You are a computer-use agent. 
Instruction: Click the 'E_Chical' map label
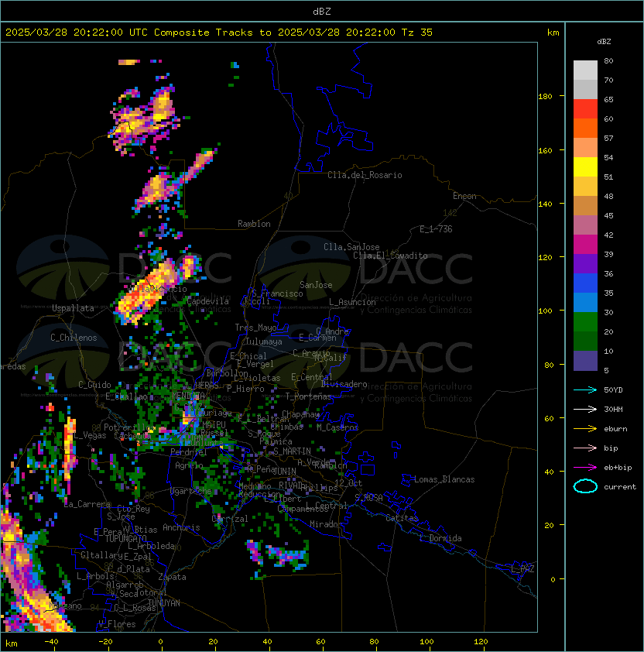[x=248, y=356]
